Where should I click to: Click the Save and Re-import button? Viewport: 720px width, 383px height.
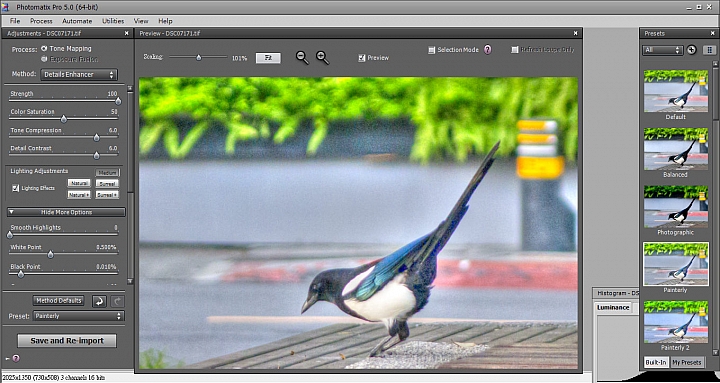[67, 341]
